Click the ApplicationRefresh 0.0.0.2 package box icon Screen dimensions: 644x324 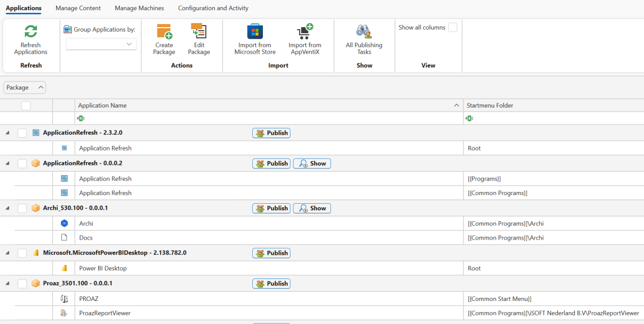coord(36,163)
